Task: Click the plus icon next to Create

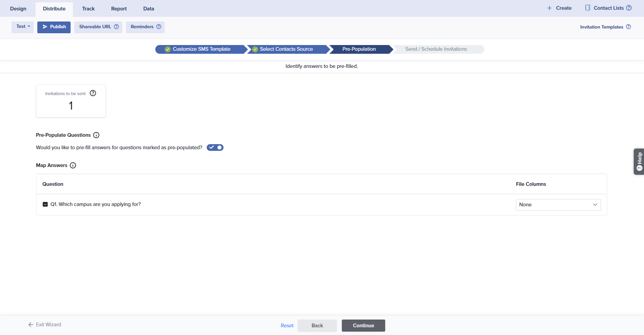Action: 549,8
